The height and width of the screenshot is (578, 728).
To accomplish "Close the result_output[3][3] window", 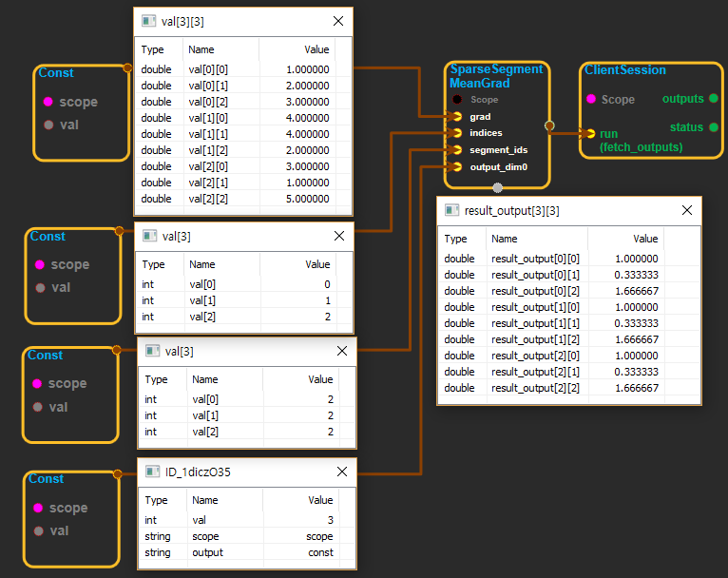I will point(686,210).
